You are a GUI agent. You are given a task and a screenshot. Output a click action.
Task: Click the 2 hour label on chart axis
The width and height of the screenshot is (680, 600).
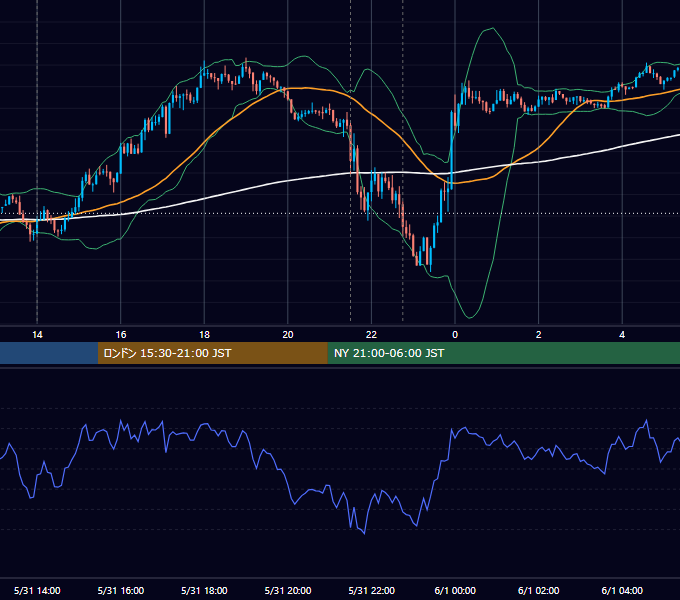[x=539, y=335]
